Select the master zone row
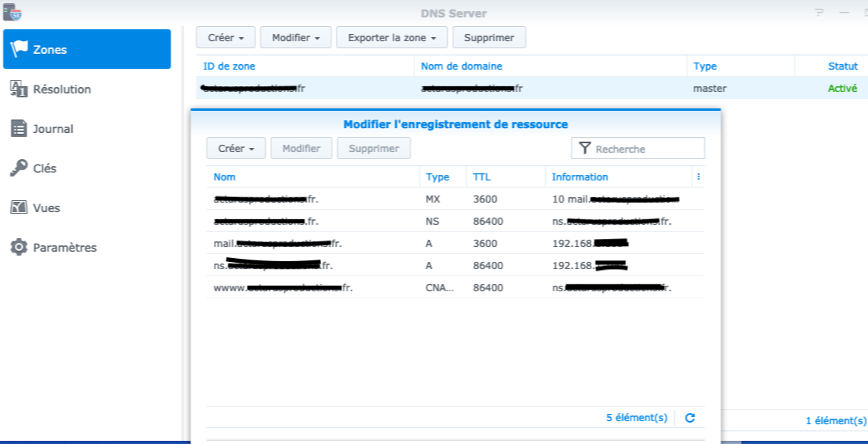The height and width of the screenshot is (444, 868). pyautogui.click(x=532, y=88)
